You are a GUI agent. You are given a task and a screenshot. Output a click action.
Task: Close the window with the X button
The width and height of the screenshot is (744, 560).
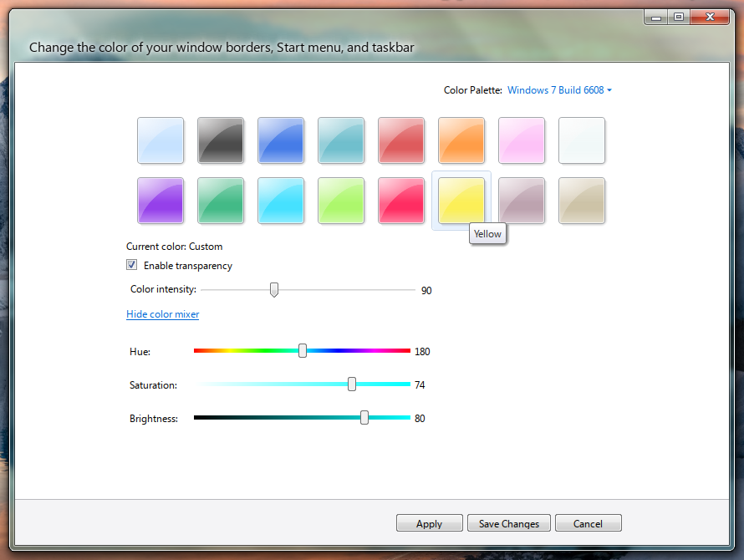(x=710, y=18)
